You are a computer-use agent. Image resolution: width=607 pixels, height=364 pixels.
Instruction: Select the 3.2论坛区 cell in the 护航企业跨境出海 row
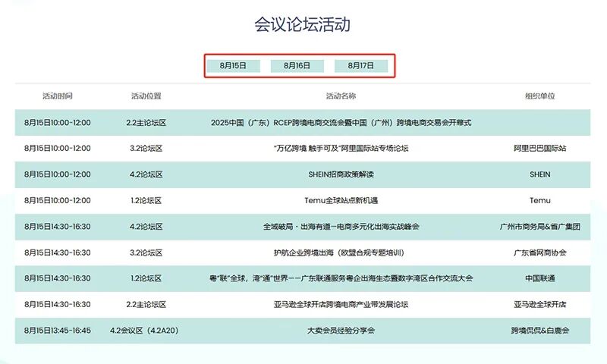coord(146,253)
